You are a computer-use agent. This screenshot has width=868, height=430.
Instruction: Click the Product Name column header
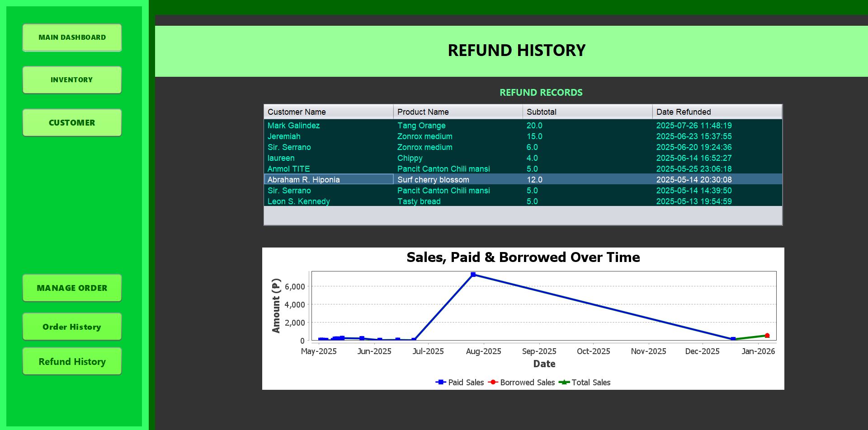point(458,112)
